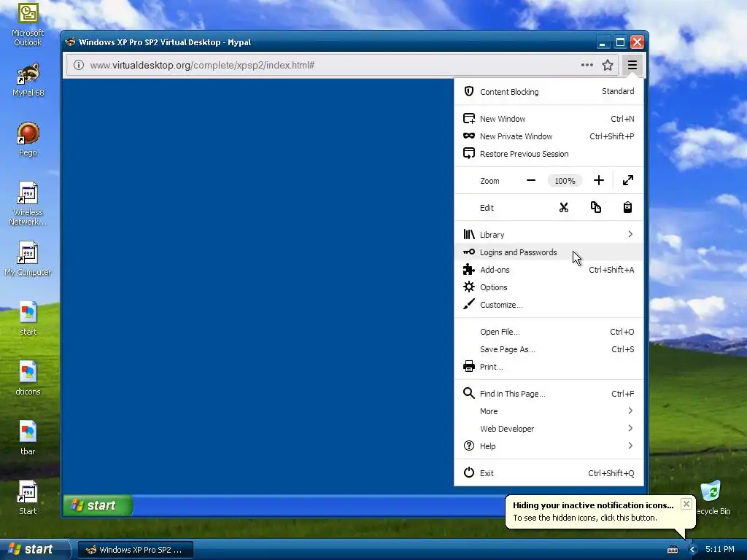This screenshot has height=560, width=747.
Task: Show hidden tray icons arrow
Action: point(693,550)
